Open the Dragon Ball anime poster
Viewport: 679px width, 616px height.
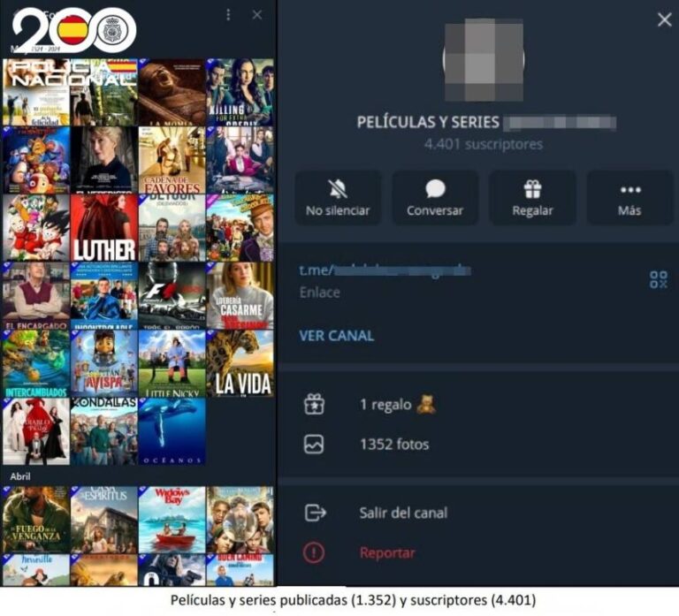(x=36, y=228)
